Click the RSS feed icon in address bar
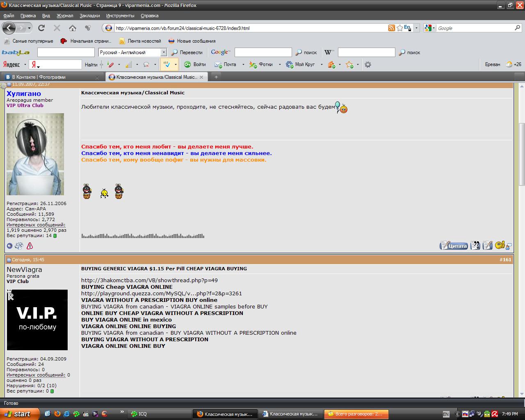The width and height of the screenshot is (525, 420). (392, 28)
